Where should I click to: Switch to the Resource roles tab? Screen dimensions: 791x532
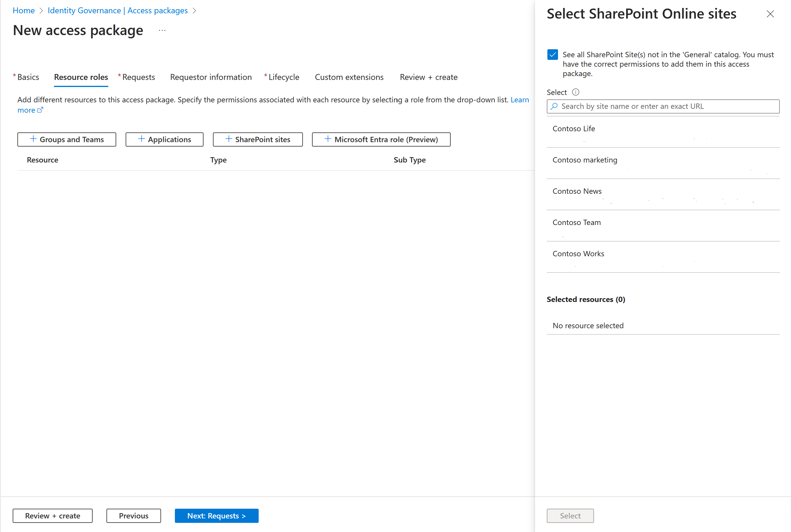click(81, 77)
